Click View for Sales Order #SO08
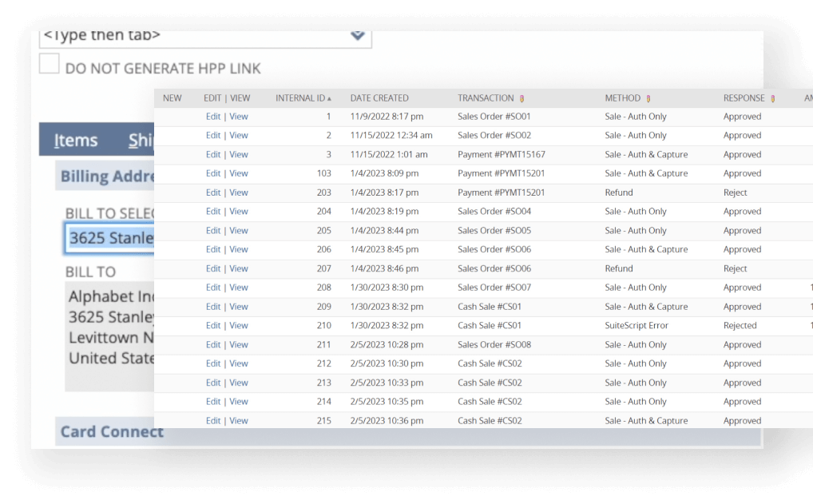This screenshot has width=813, height=504. [x=239, y=345]
